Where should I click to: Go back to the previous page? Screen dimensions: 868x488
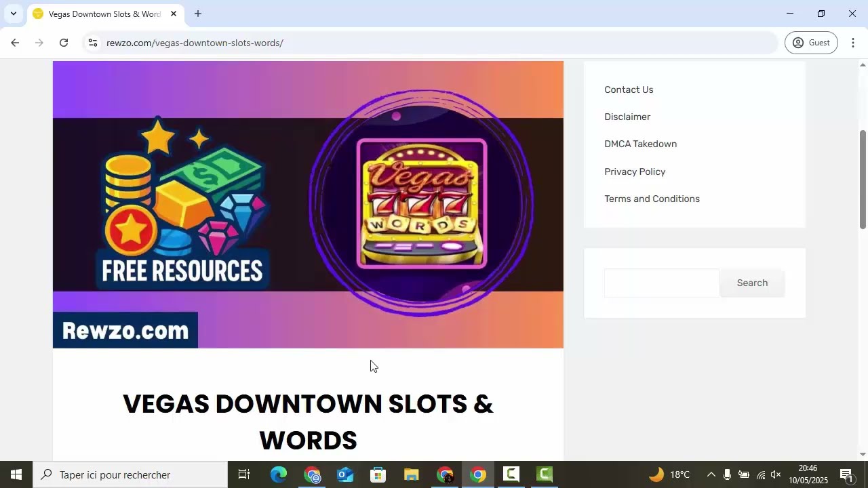tap(15, 43)
